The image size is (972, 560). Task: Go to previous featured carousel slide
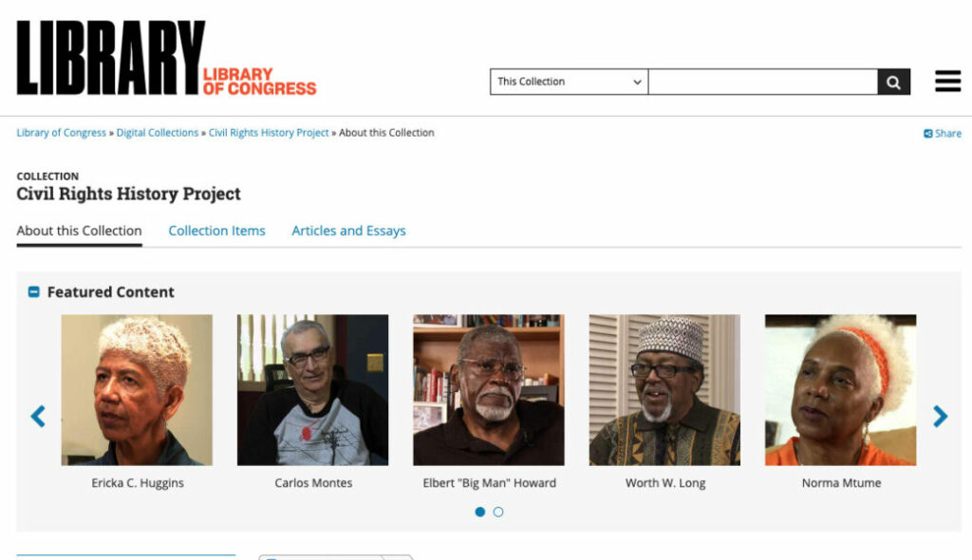coord(38,416)
